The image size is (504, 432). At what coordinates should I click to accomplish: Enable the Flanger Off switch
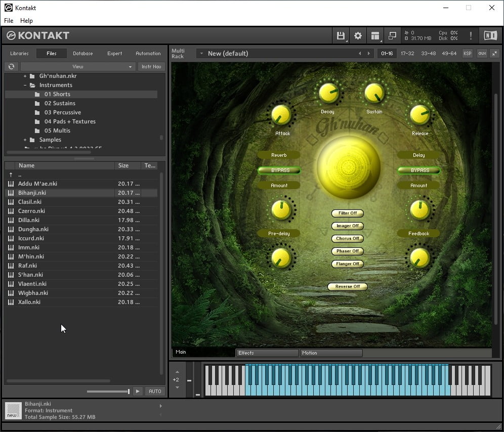348,264
